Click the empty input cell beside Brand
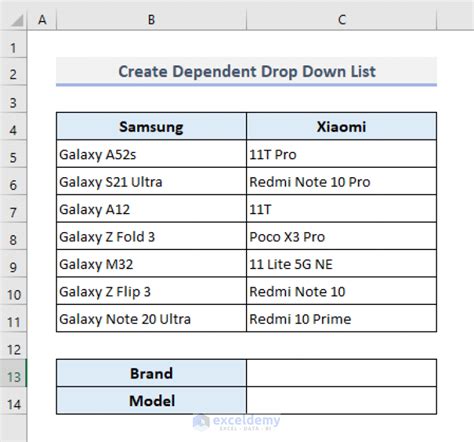Image resolution: width=474 pixels, height=442 pixels. tap(341, 373)
